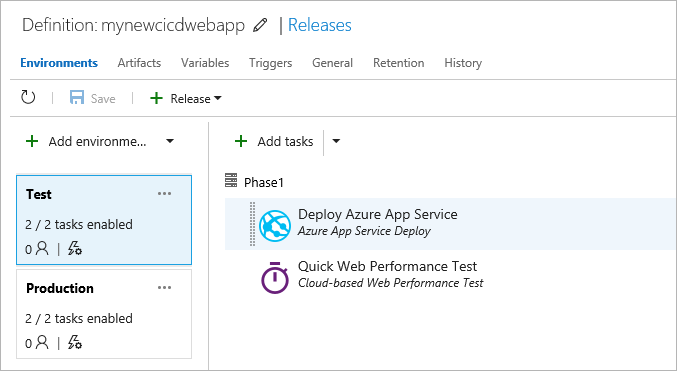Image resolution: width=677 pixels, height=371 pixels.
Task: Select the Phase1 label
Action: [264, 183]
